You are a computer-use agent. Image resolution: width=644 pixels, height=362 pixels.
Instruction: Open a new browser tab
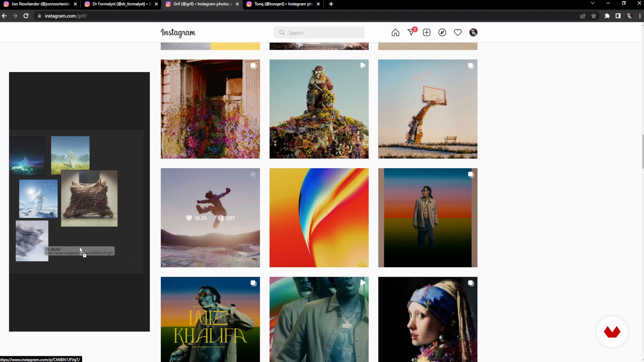(331, 4)
